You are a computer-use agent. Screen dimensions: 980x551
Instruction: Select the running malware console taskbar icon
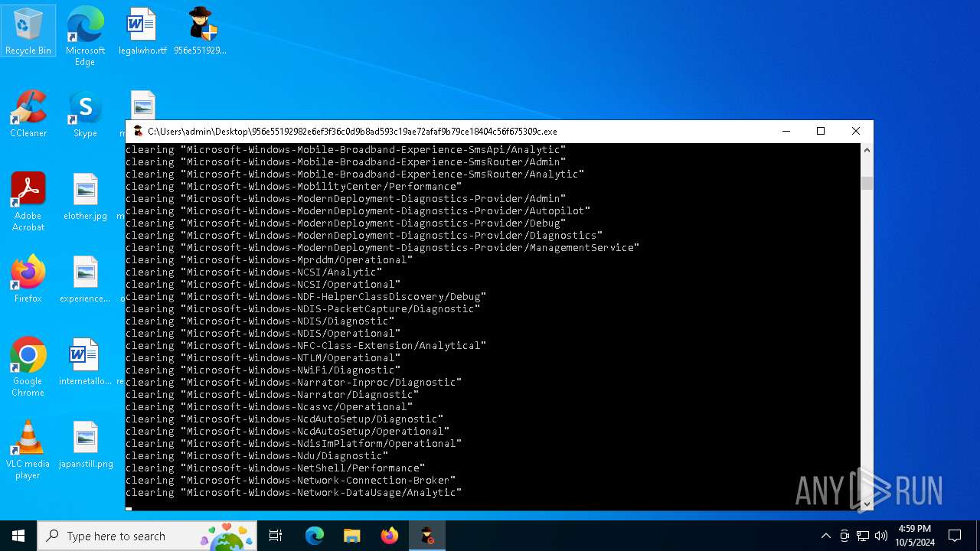coord(427,536)
